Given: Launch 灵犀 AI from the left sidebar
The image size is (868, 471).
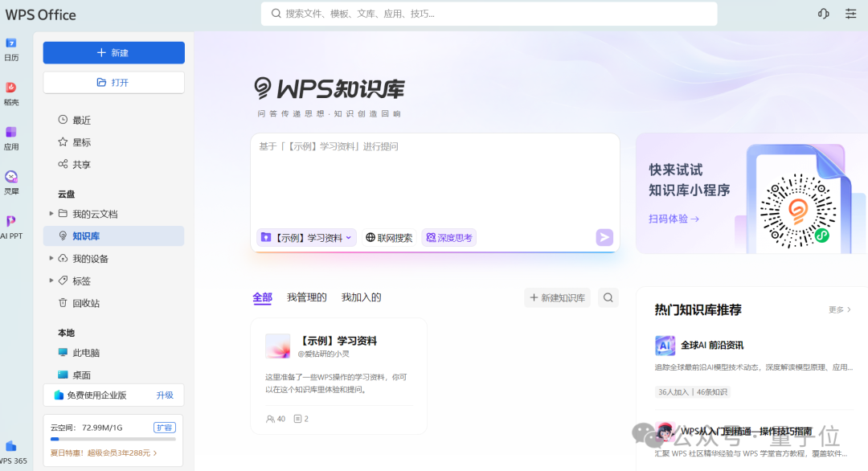Looking at the screenshot, I should (12, 181).
